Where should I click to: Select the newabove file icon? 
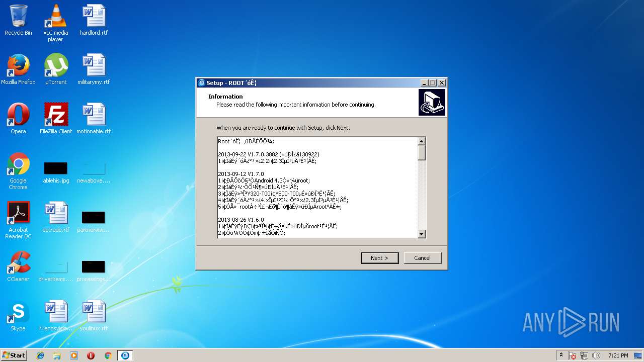(94, 172)
